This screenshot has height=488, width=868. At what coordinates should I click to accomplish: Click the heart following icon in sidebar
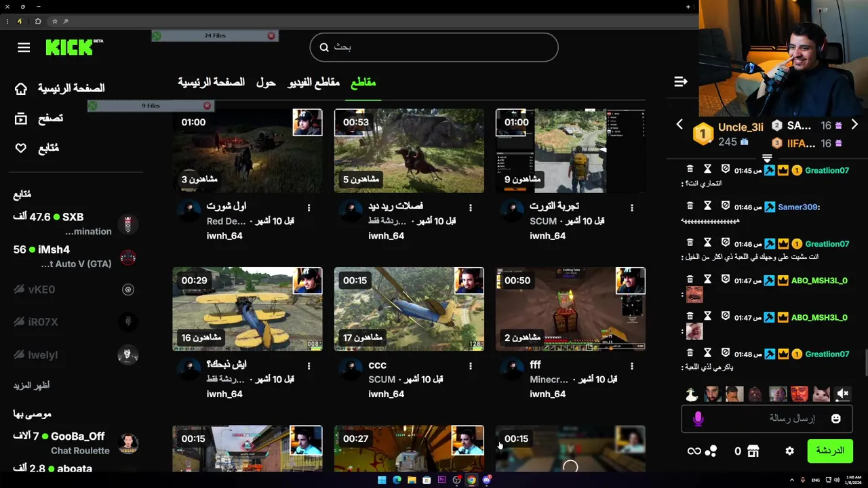tap(21, 148)
